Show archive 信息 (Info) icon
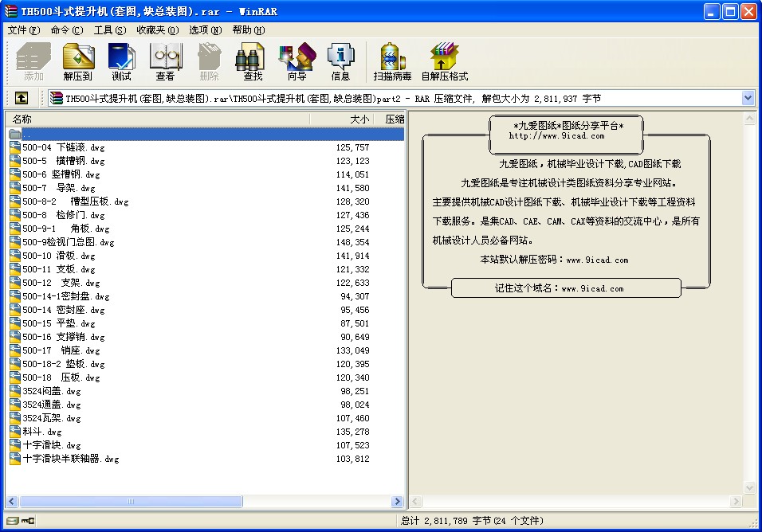Screen dimensions: 762x532 coord(340,61)
